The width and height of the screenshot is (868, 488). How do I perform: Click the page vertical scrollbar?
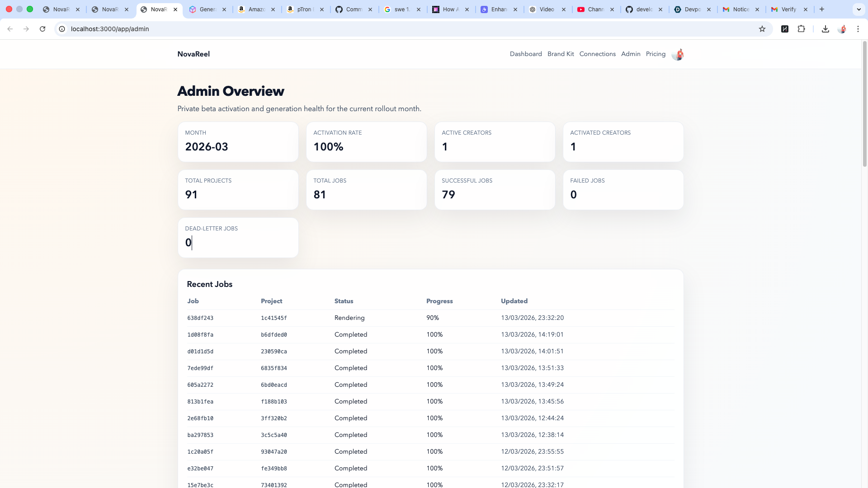[x=864, y=104]
